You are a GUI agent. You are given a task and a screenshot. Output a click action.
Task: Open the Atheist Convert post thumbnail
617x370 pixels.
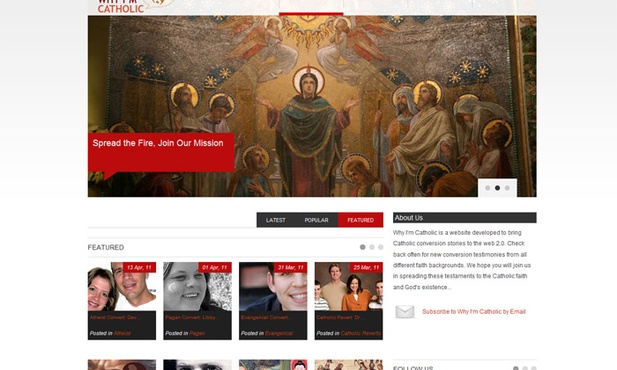(x=122, y=287)
